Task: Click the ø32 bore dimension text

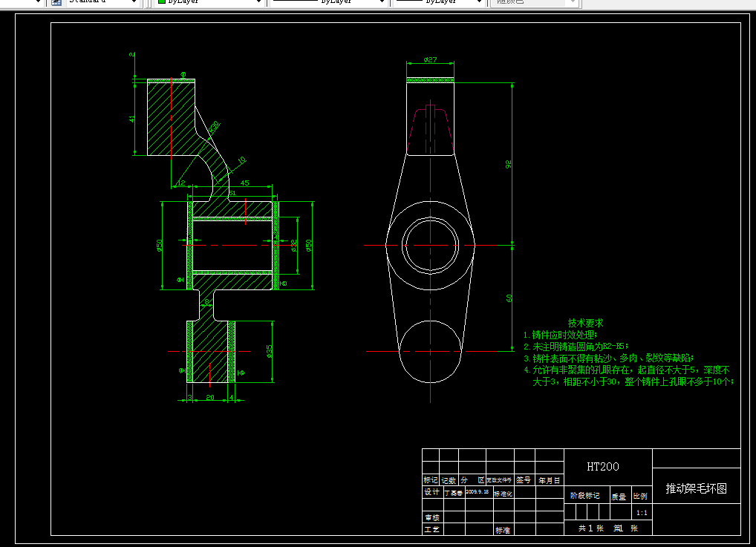Action: [x=293, y=246]
